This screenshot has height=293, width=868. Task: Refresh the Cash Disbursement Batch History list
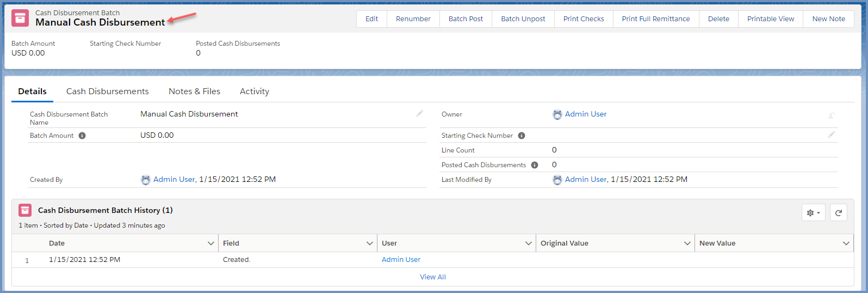[x=839, y=213]
